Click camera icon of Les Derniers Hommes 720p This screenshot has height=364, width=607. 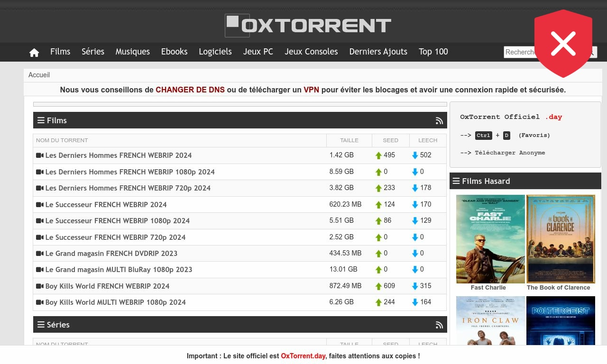pos(40,188)
